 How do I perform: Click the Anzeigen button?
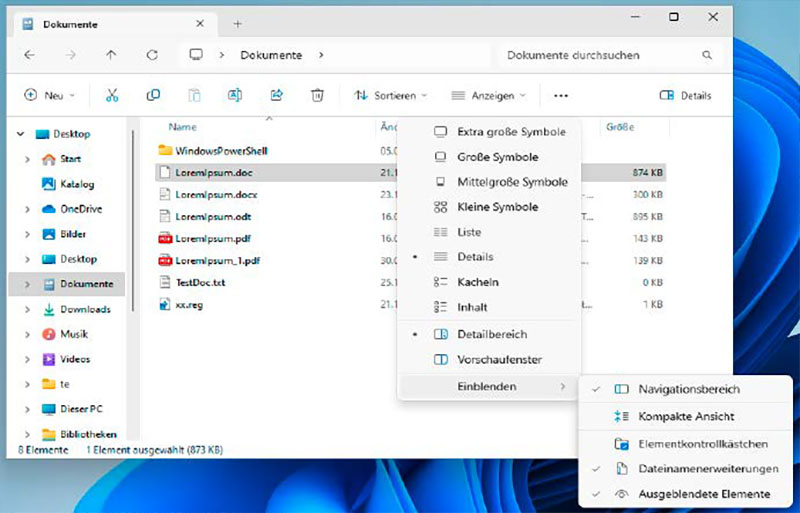tap(488, 95)
